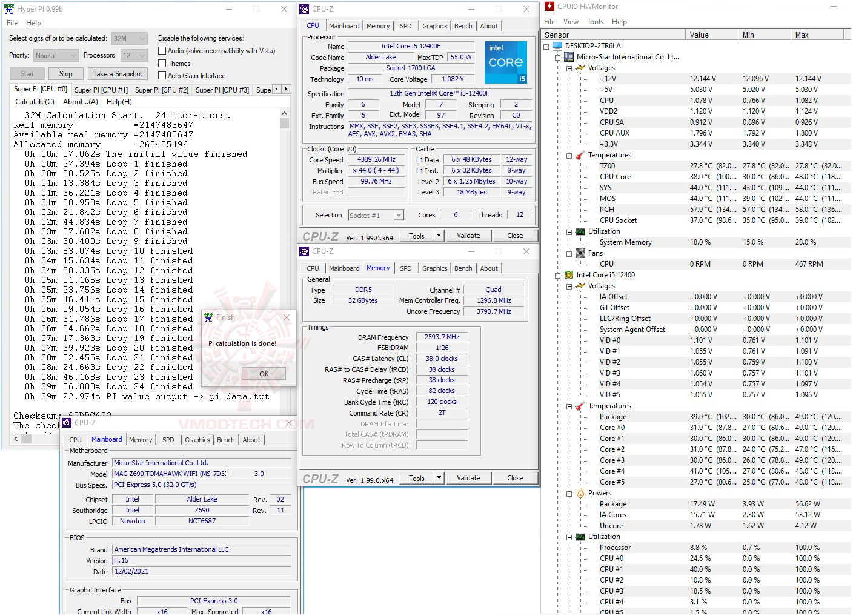The image size is (853, 616).
Task: Open the View menu in HWMonitor
Action: tap(571, 22)
